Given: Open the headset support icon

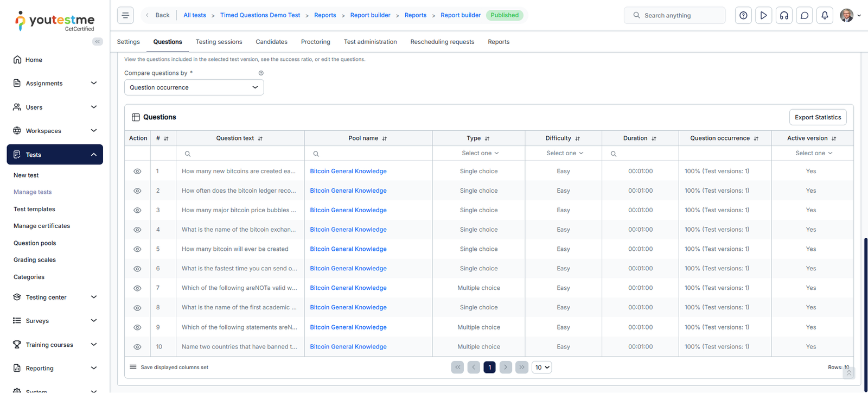Looking at the screenshot, I should (x=784, y=15).
